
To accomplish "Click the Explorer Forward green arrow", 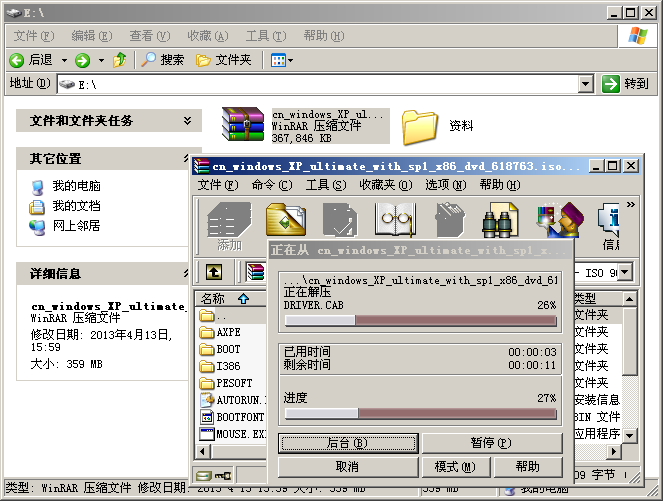I will 82,60.
